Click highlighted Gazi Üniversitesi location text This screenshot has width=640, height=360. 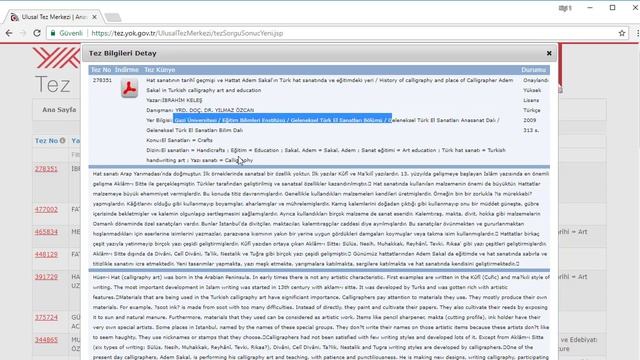coord(282,120)
